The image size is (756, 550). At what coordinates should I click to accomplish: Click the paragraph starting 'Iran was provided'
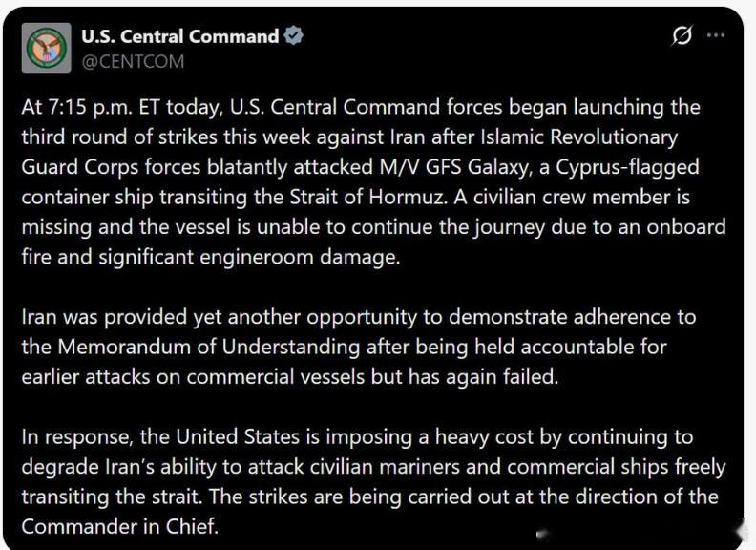coord(359,347)
